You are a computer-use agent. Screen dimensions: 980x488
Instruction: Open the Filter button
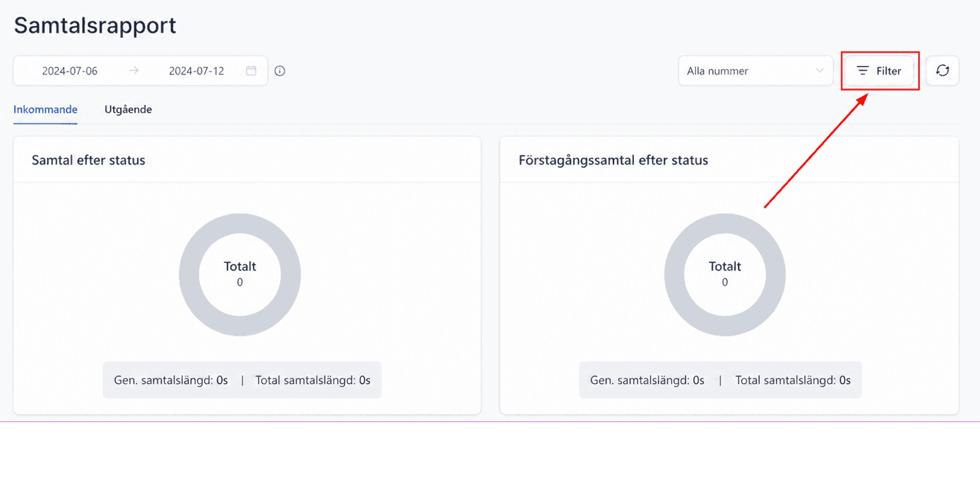tap(880, 71)
